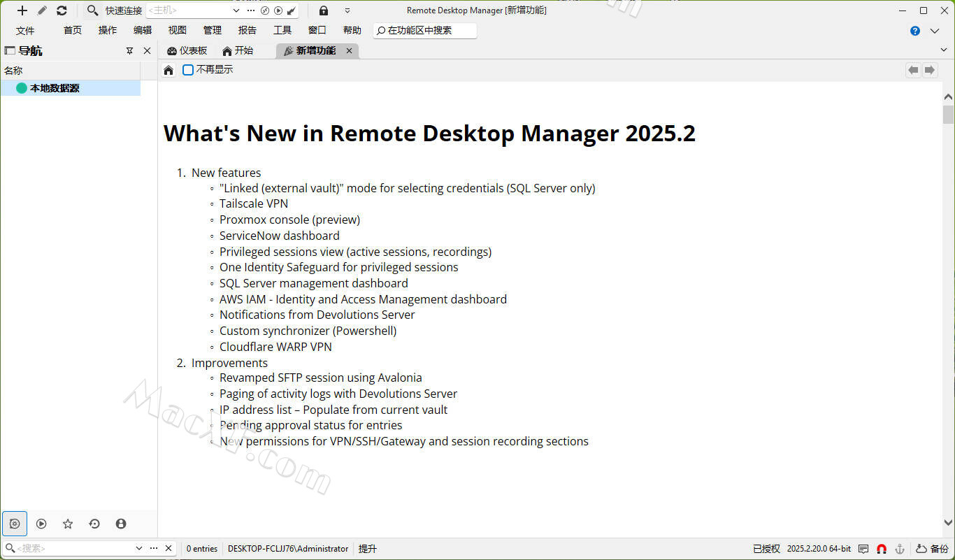Image resolution: width=955 pixels, height=560 pixels.
Task: Check the 不再显示 checkbox
Action: click(188, 70)
